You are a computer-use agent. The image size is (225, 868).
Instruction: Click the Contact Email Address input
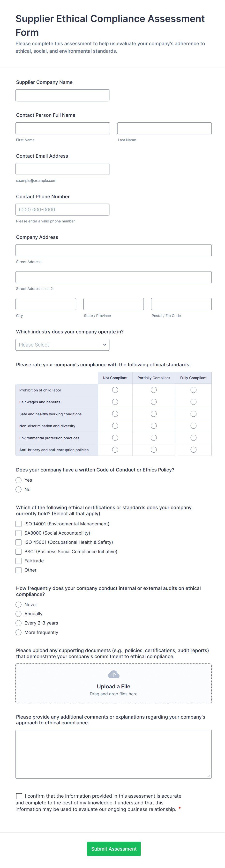(x=62, y=169)
